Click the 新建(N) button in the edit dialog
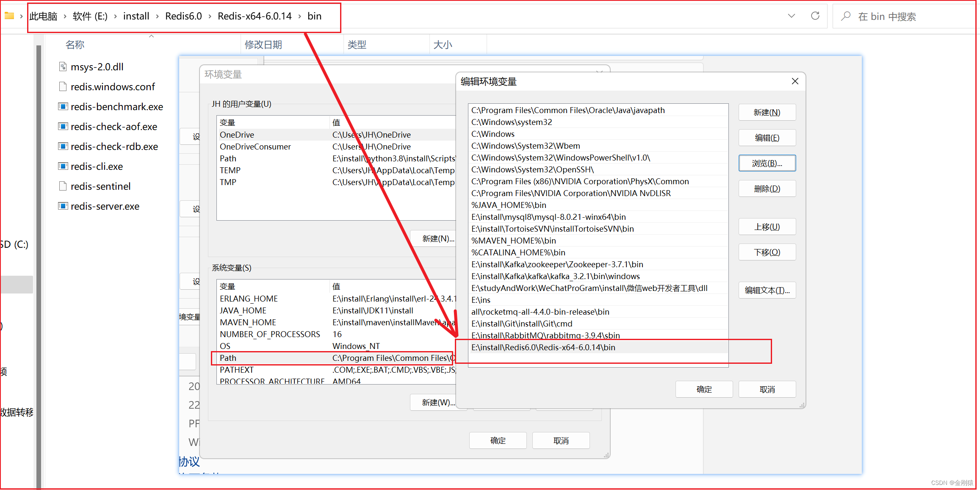 point(767,112)
